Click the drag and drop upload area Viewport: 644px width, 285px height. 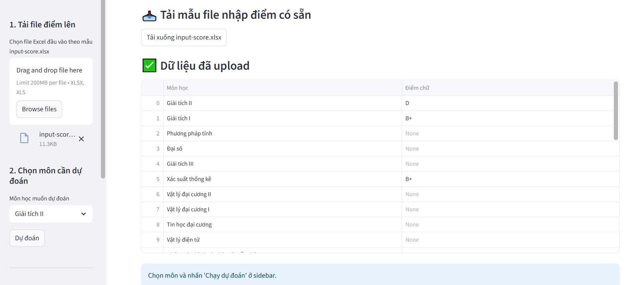tap(51, 91)
